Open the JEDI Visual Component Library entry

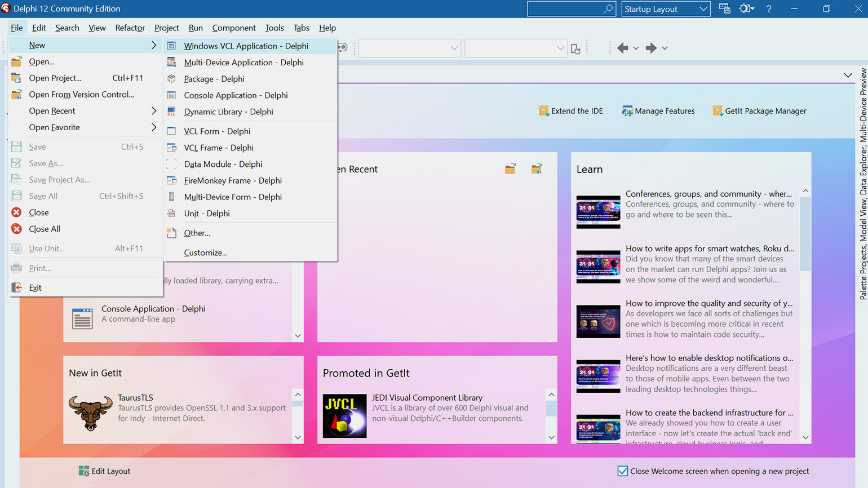[x=427, y=398]
